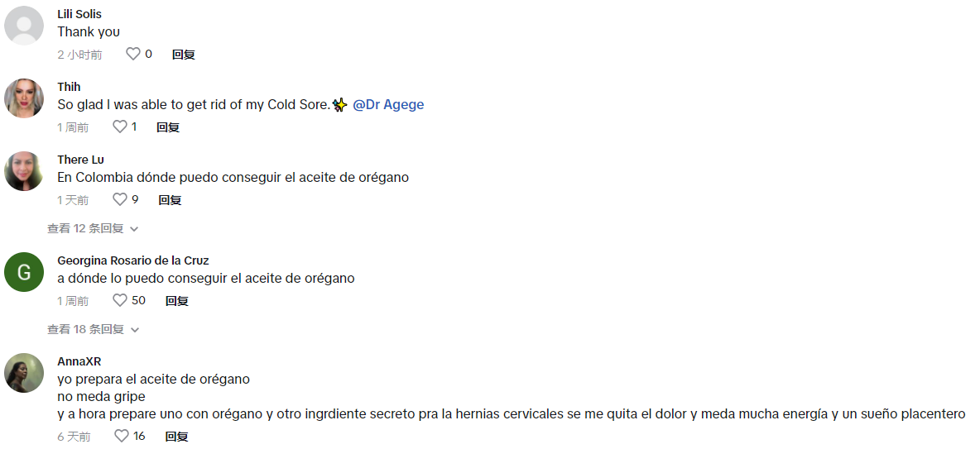The width and height of the screenshot is (980, 449).
Task: Open AnnaXR's profile picture
Action: coord(24,373)
